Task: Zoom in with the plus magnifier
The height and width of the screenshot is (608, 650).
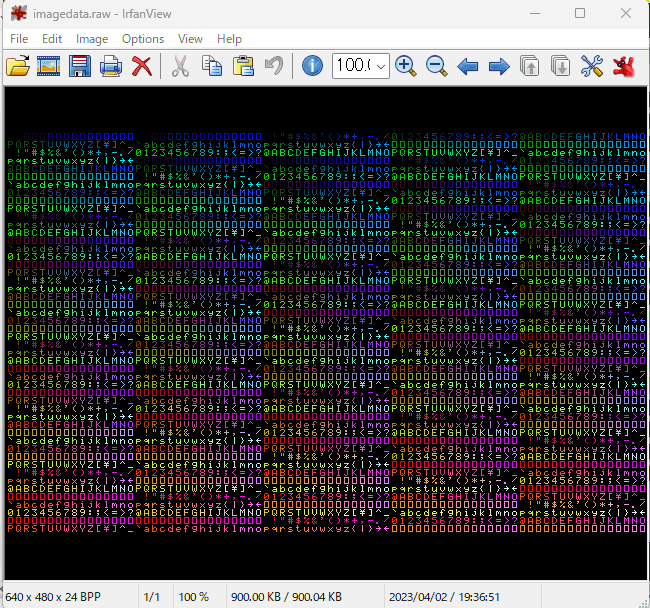Action: [405, 66]
